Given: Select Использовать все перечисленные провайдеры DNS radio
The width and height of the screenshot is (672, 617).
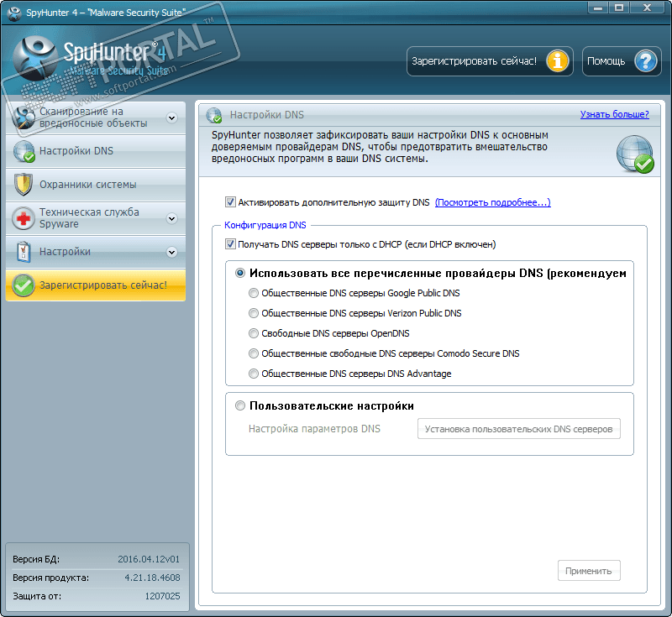Looking at the screenshot, I should tap(240, 273).
